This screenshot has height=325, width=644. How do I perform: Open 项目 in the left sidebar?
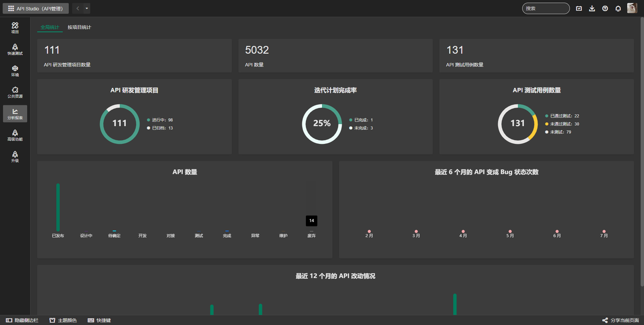(x=15, y=28)
